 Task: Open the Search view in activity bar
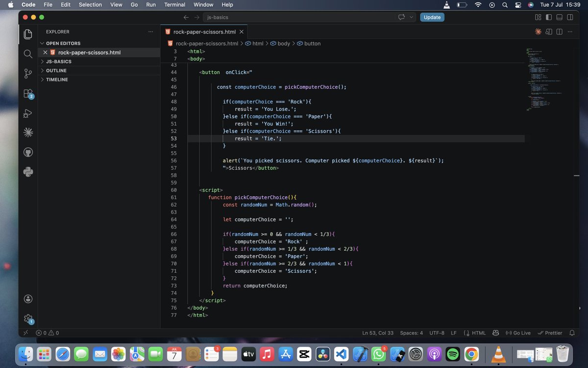coord(28,54)
